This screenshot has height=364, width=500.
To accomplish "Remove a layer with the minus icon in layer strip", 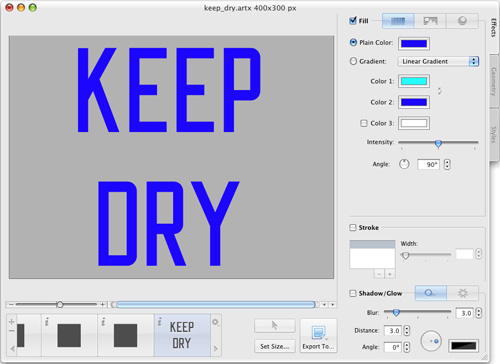I will pyautogui.click(x=11, y=331).
